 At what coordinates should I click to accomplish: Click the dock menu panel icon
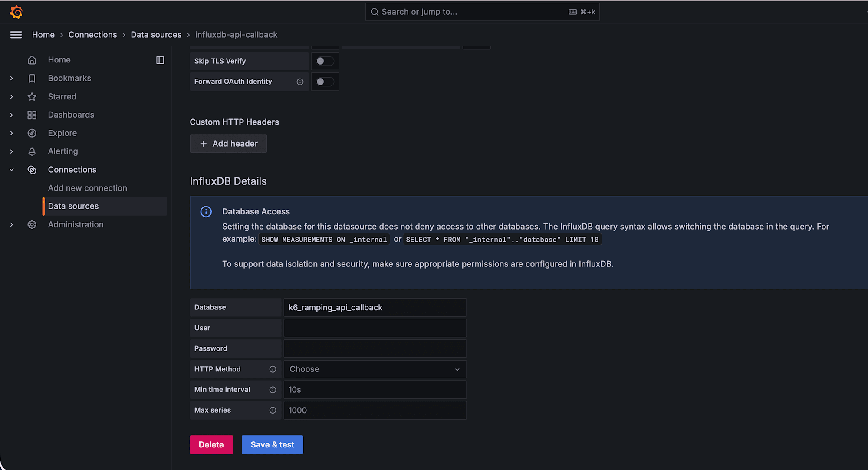click(160, 60)
